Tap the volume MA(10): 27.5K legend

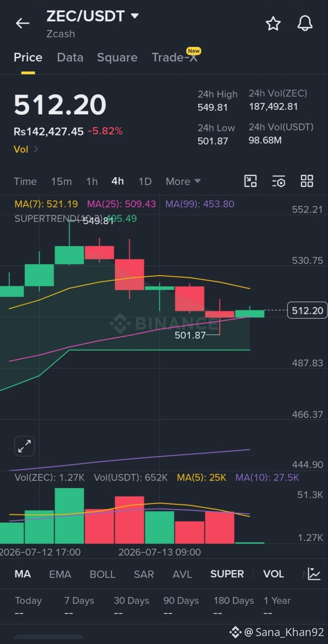point(267,478)
